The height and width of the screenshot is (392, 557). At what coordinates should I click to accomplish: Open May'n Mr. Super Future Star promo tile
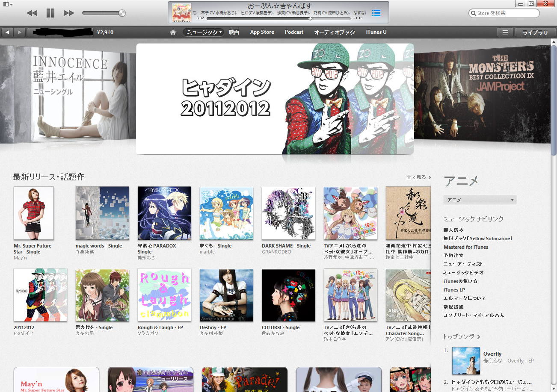(56, 380)
